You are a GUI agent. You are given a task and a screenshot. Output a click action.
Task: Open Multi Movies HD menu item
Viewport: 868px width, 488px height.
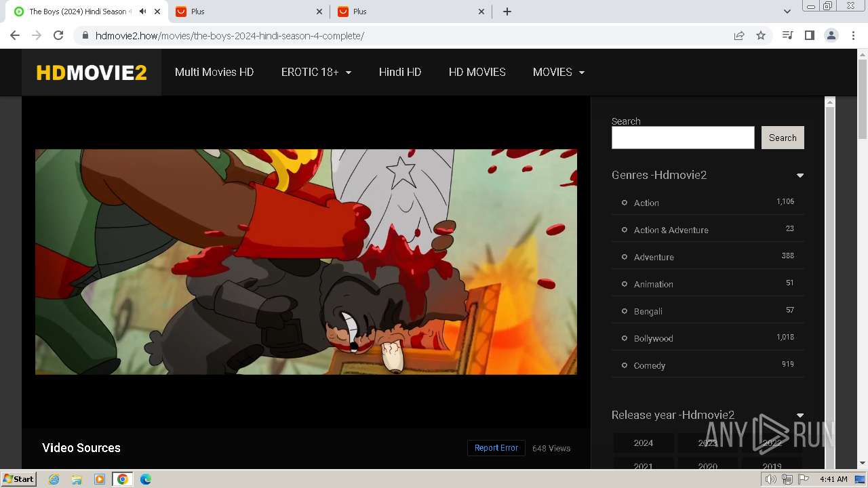(214, 72)
